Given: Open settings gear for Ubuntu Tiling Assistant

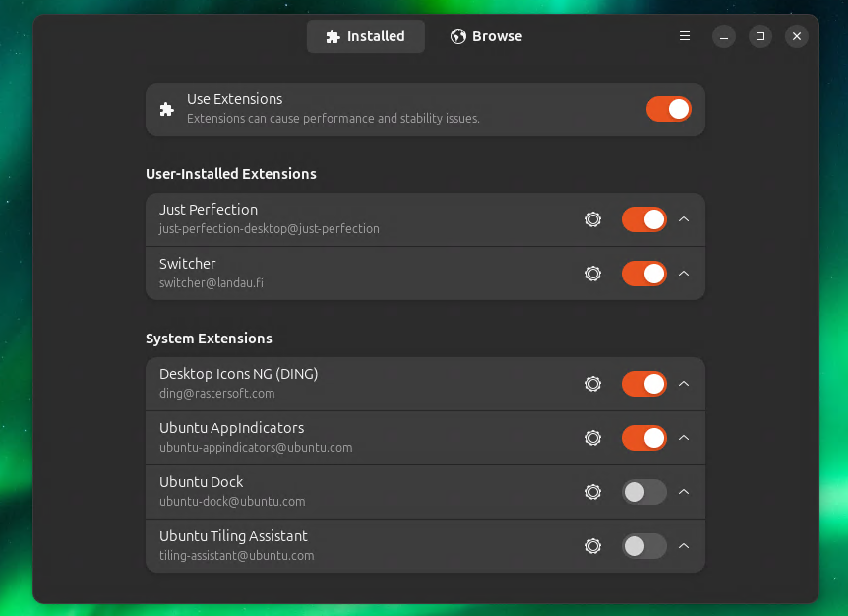Looking at the screenshot, I should [x=593, y=546].
